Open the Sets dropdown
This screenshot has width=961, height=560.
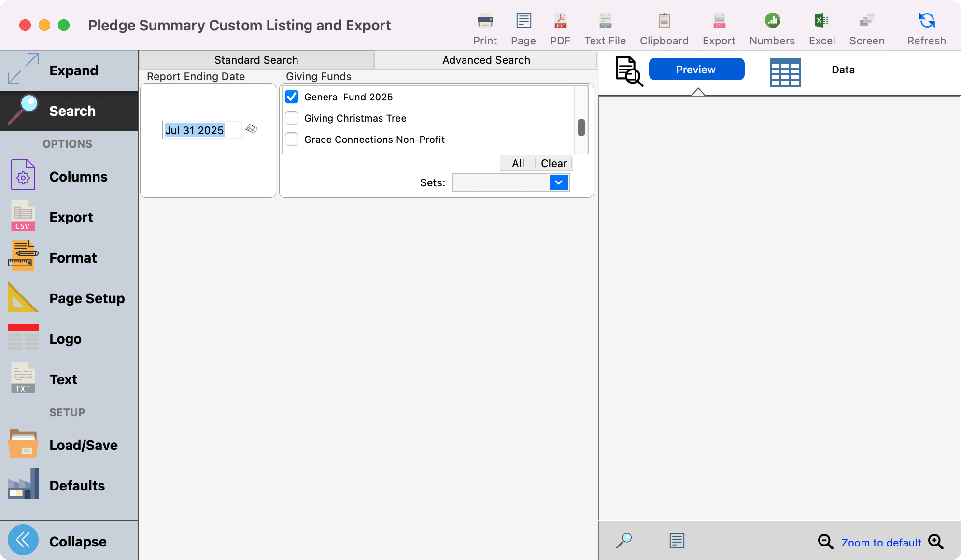(x=558, y=182)
